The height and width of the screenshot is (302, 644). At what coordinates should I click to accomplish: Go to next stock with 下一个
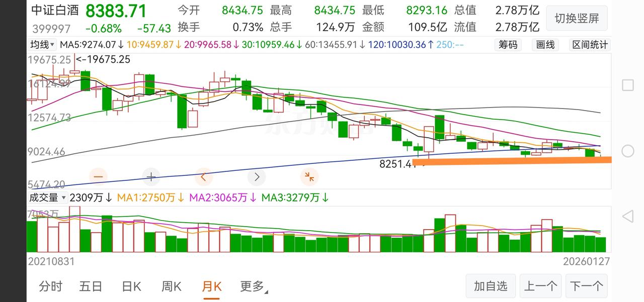(x=587, y=286)
